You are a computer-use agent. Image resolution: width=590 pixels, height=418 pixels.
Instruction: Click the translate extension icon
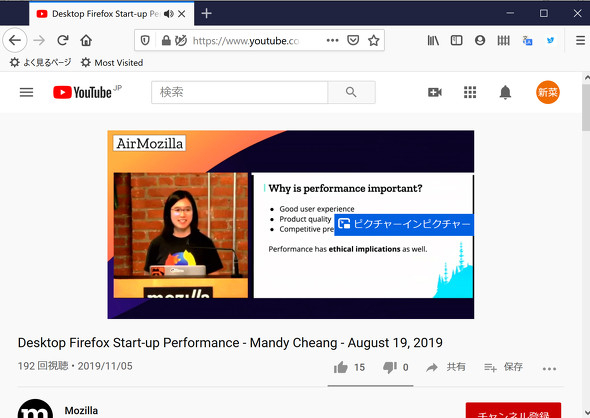527,40
